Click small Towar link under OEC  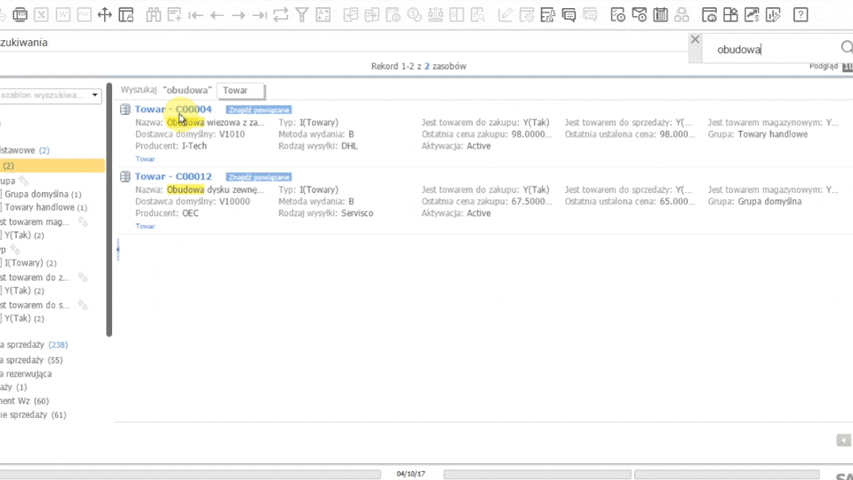point(145,226)
